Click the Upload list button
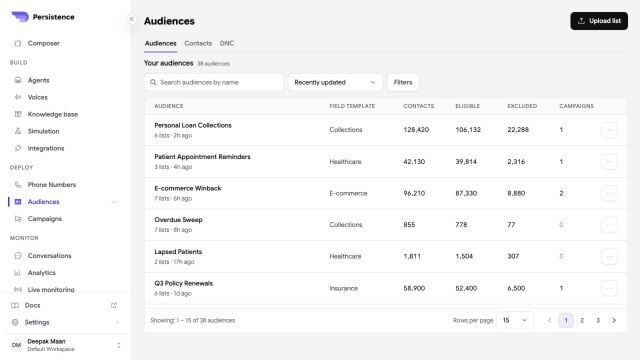Image resolution: width=640 pixels, height=360 pixels. click(x=599, y=21)
